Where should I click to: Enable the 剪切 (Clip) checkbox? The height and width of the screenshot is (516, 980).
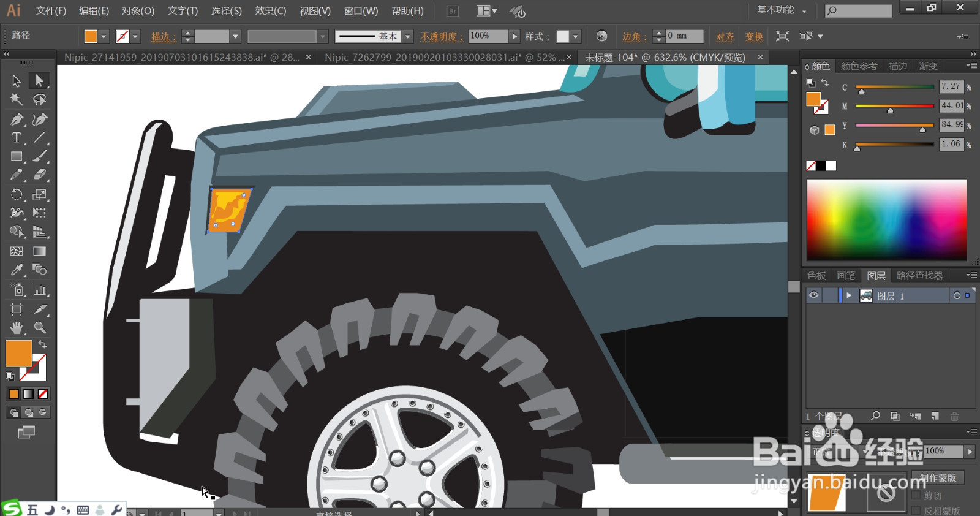pyautogui.click(x=916, y=495)
